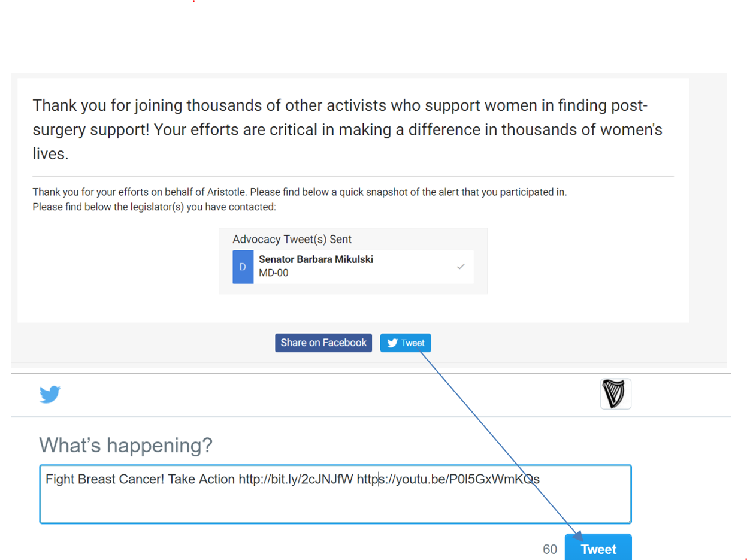Click the thank-you headline about post-surgery support

click(x=347, y=130)
